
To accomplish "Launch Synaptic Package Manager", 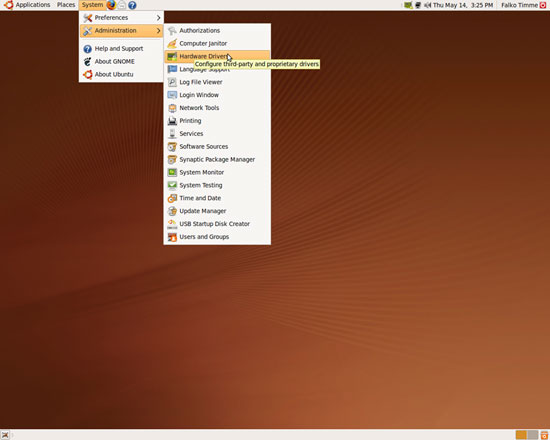I will pos(217,160).
